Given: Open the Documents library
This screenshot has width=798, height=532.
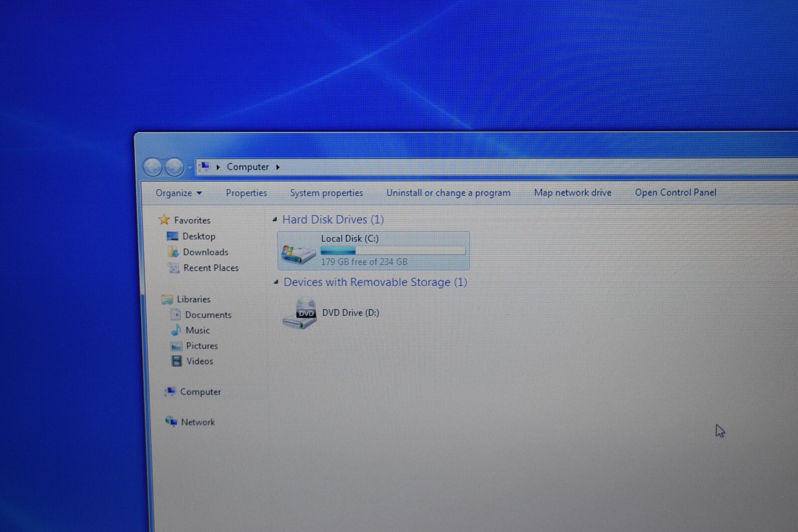Looking at the screenshot, I should (208, 315).
